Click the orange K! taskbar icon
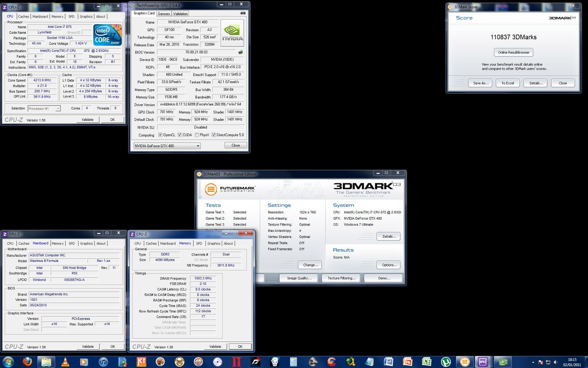The image size is (588, 368). [x=141, y=362]
